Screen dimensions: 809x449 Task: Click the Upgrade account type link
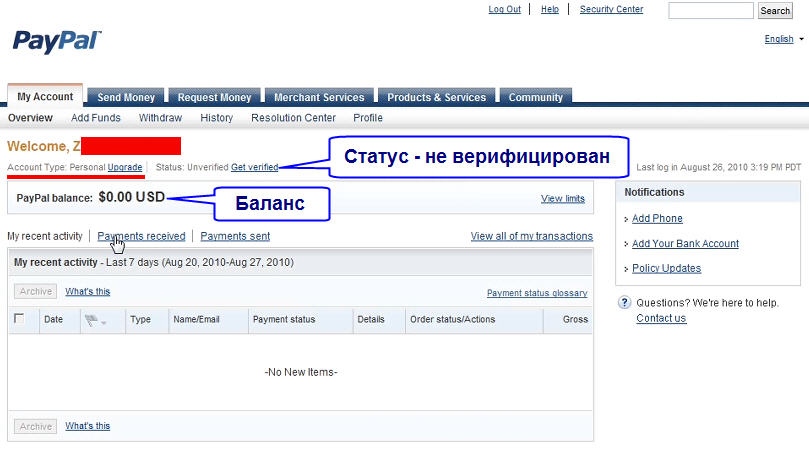pos(125,167)
